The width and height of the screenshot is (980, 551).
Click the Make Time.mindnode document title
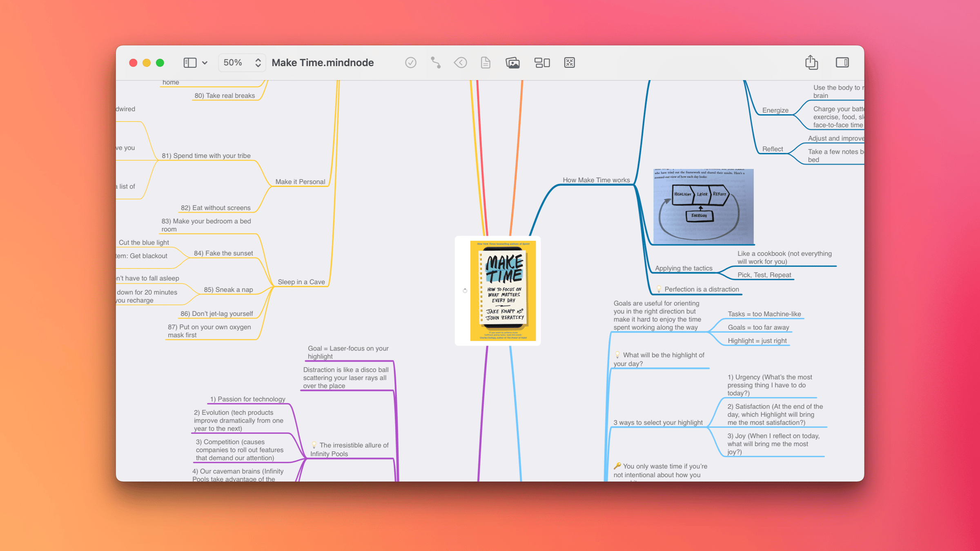point(323,62)
